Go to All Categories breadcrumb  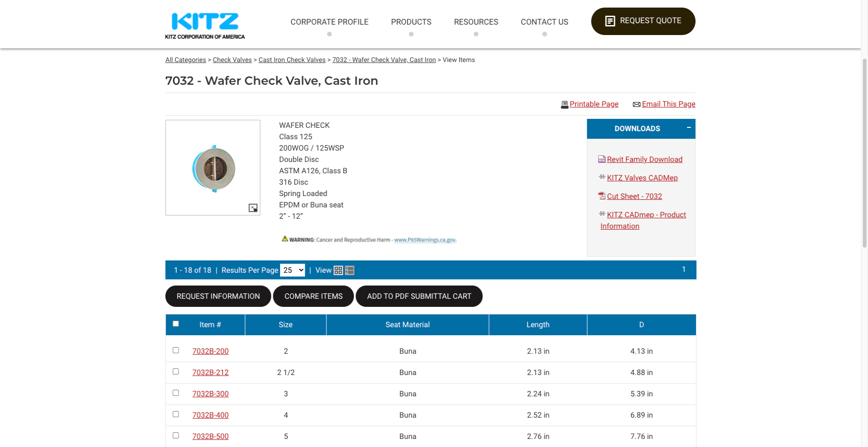coord(186,60)
